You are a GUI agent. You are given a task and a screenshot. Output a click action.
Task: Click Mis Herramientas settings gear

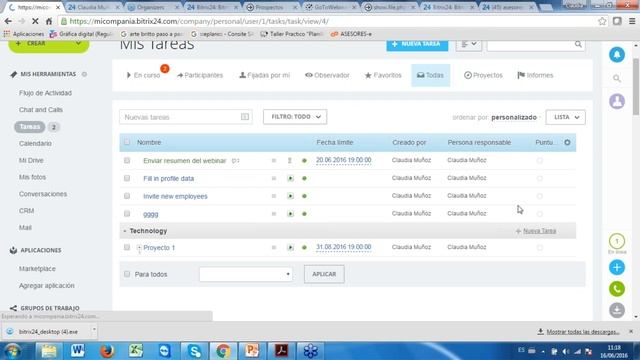84,74
